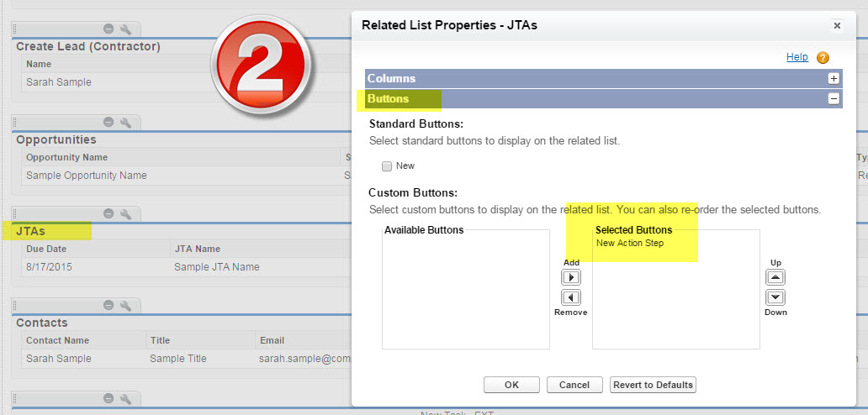
Task: Select New Action Step in Selected Buttons
Action: (629, 243)
